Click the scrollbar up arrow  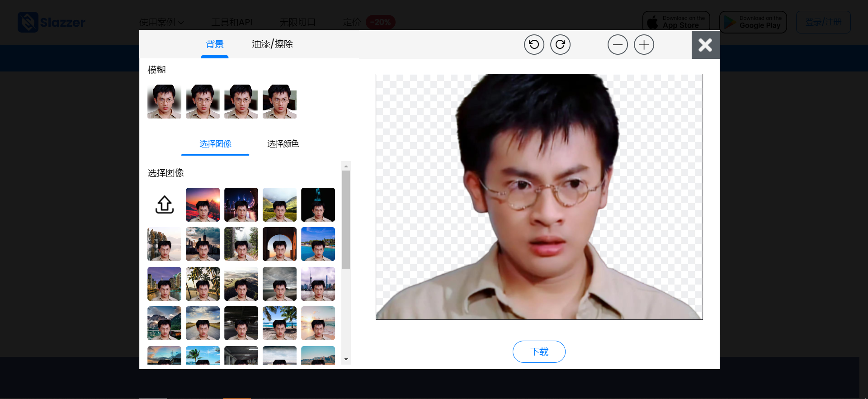346,166
